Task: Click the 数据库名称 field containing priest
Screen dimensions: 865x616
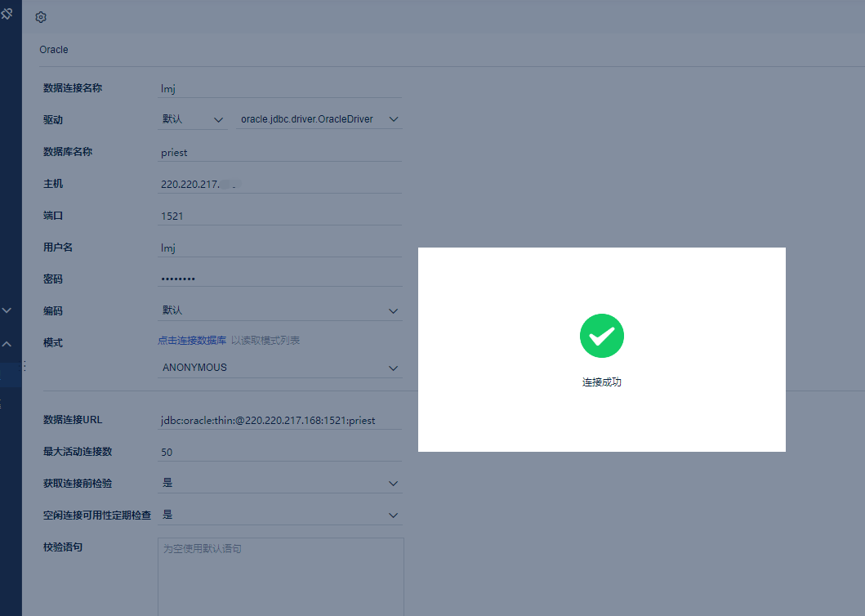Action: pyautogui.click(x=279, y=152)
